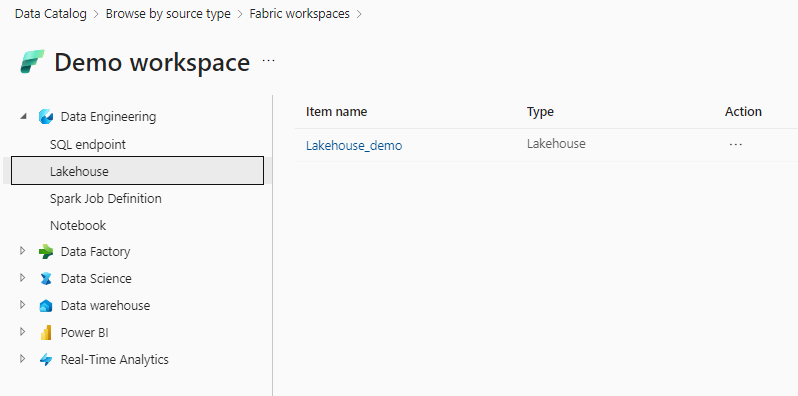This screenshot has width=798, height=396.
Task: Go to Data Catalog breadcrumb
Action: 51,14
